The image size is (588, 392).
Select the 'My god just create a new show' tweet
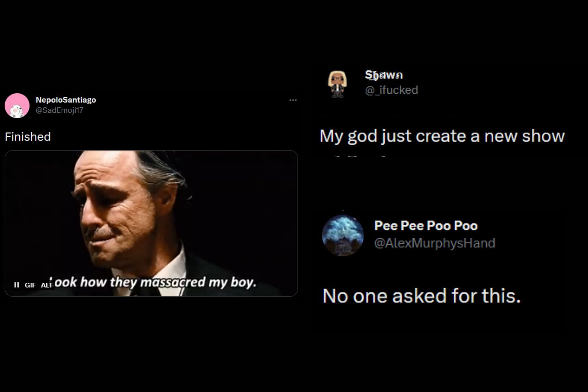(442, 136)
